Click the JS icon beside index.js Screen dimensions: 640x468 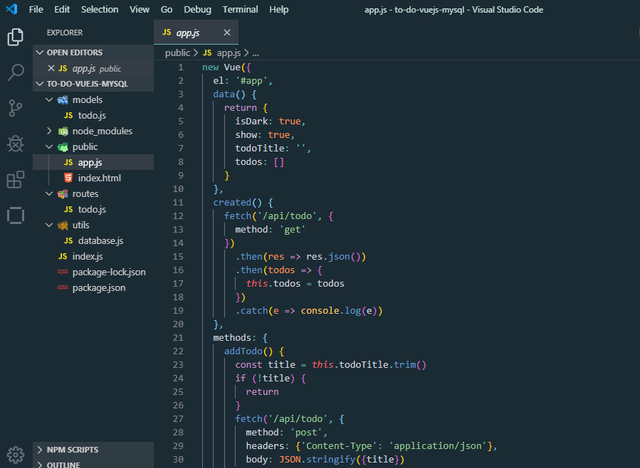(63, 256)
